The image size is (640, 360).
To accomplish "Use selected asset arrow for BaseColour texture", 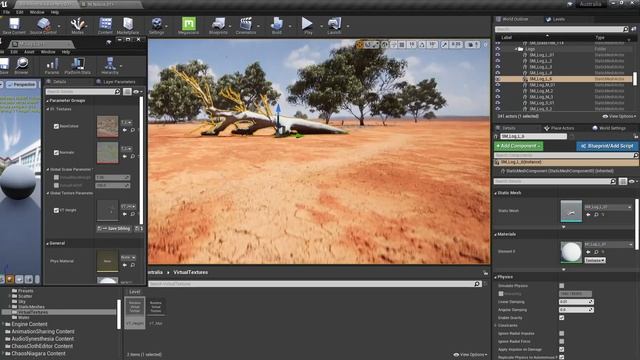I will coord(125,130).
